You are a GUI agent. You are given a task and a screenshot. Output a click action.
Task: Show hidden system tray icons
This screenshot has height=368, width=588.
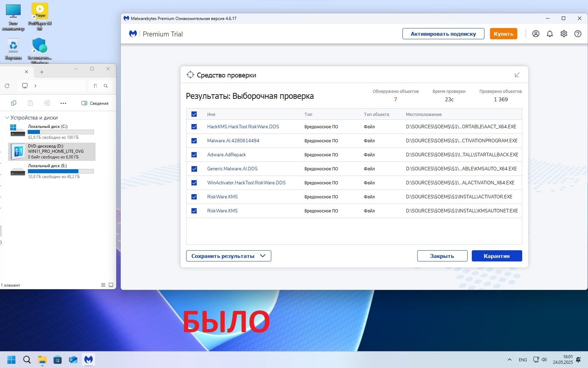(x=510, y=360)
